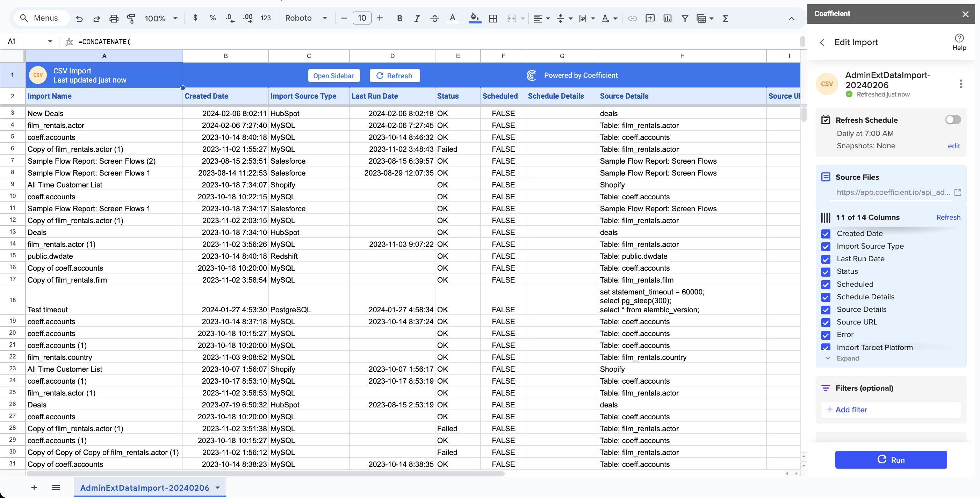
Task: Open source file URL external link icon
Action: [x=958, y=193]
